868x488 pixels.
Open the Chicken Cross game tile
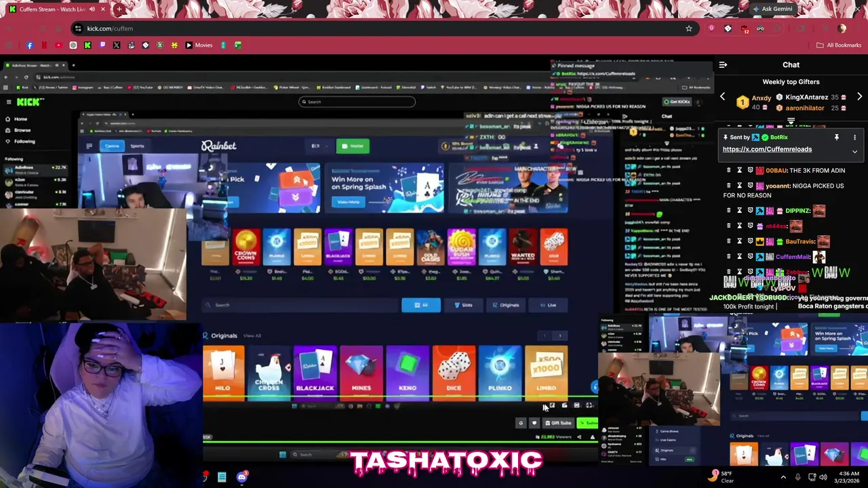269,373
